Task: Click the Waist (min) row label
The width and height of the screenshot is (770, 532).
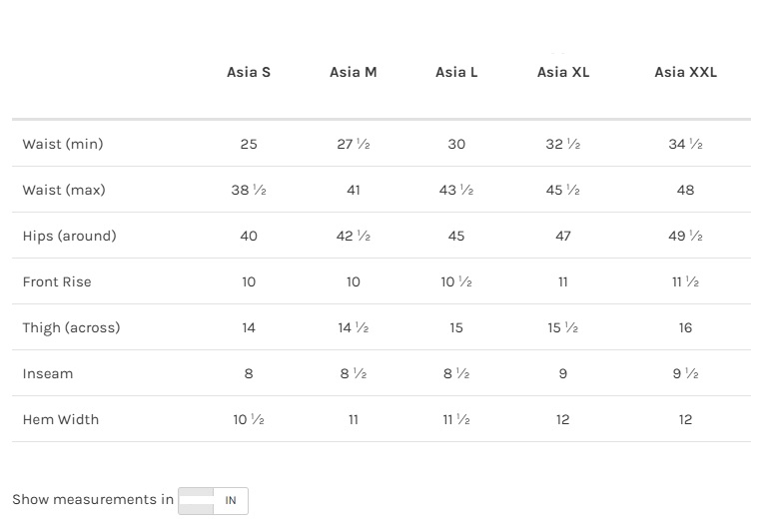Action: (x=63, y=144)
